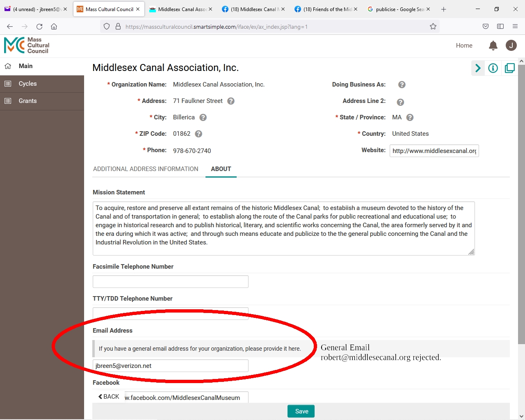Click the Back button

(109, 397)
